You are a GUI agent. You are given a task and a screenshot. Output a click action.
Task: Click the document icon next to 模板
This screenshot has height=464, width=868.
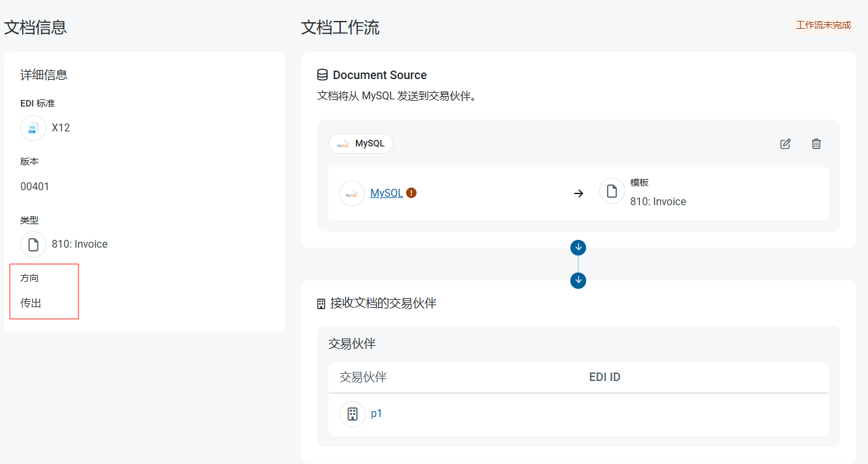tap(612, 191)
